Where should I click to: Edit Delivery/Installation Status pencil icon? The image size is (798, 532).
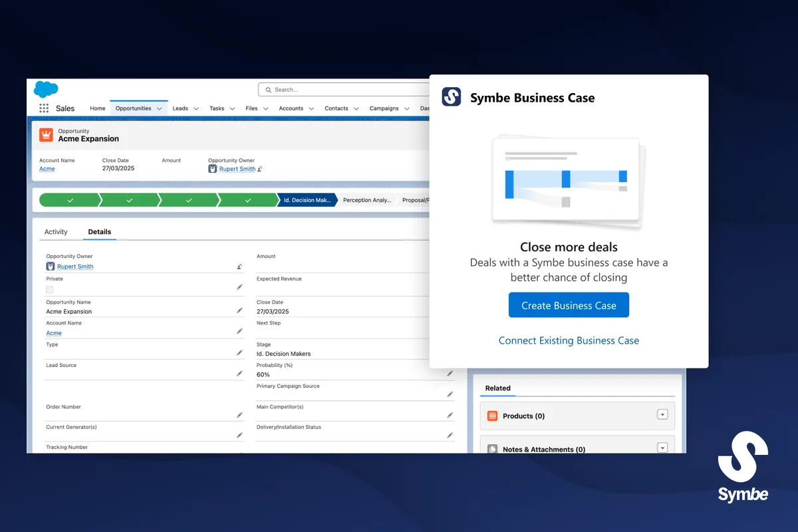(450, 436)
